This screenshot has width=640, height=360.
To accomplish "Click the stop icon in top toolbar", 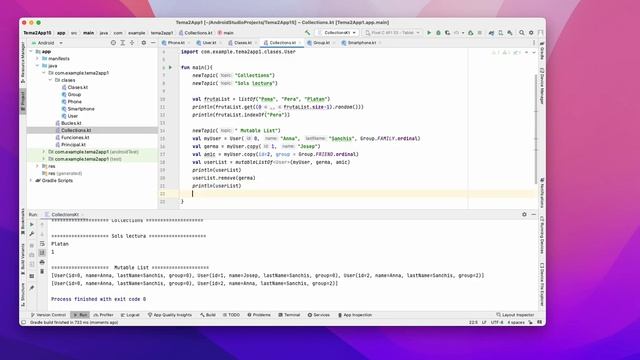I will tap(480, 33).
